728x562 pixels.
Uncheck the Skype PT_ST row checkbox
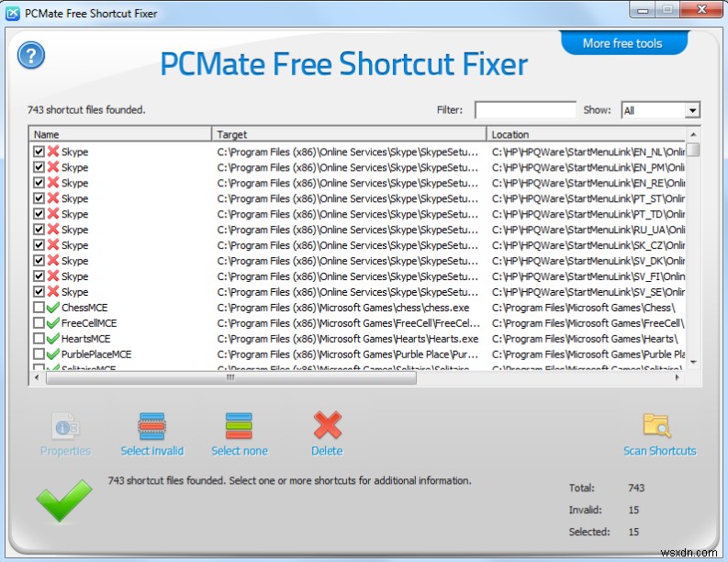coord(39,197)
